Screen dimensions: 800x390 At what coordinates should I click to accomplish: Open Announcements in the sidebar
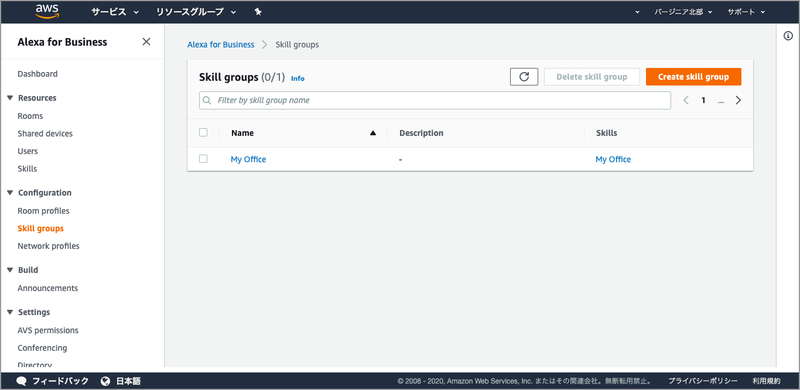coord(47,288)
